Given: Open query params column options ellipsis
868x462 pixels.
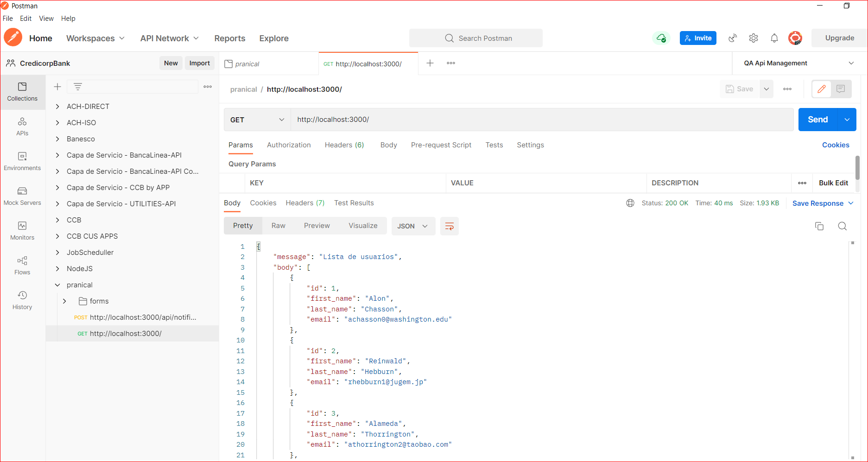Looking at the screenshot, I should click(802, 183).
